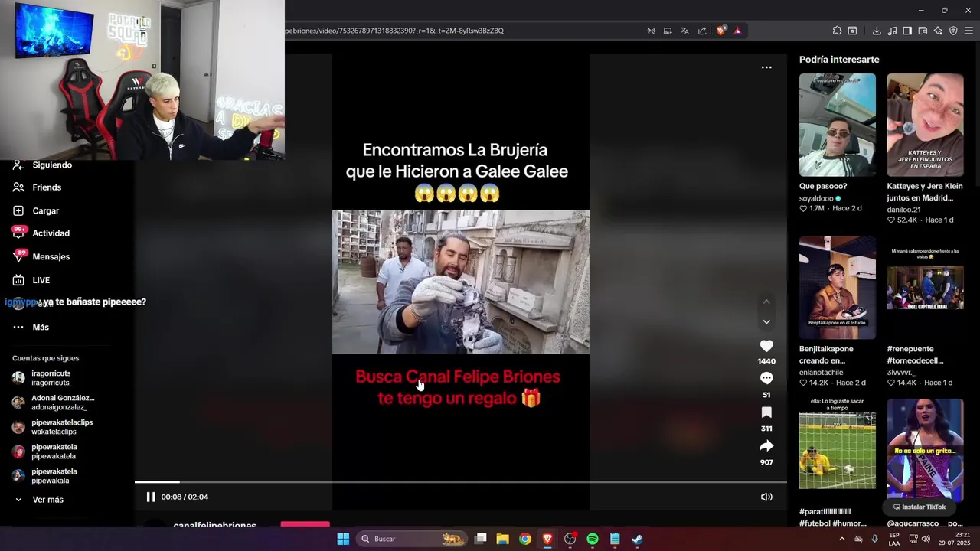Open Windows Start menu
The image size is (980, 551).
click(x=343, y=539)
